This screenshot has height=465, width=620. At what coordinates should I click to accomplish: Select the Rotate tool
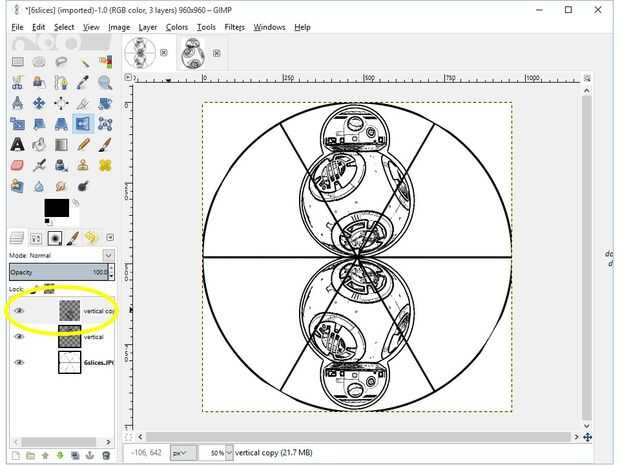coord(105,103)
